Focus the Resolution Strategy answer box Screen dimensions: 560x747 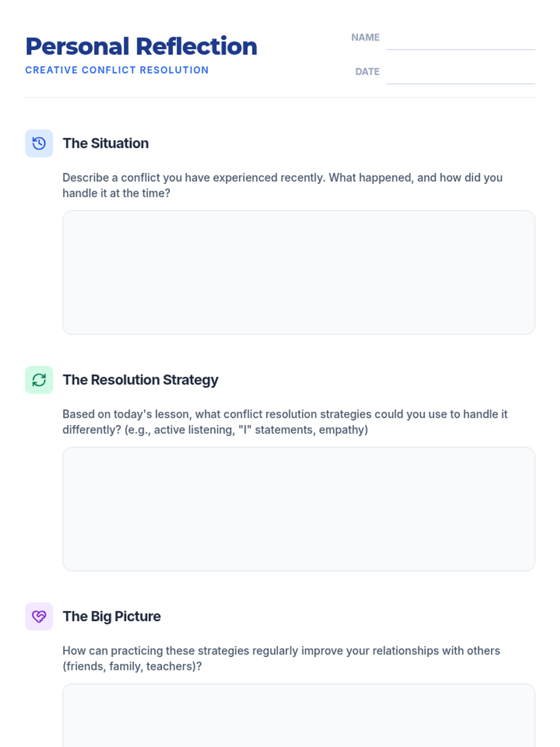point(299,509)
